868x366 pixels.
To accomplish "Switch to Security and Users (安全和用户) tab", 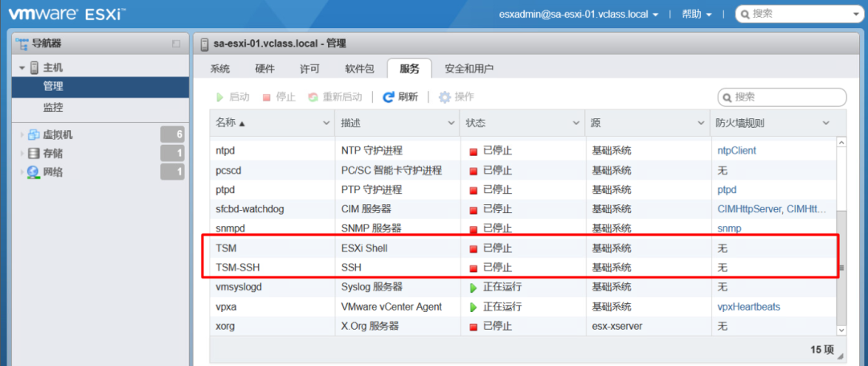I will 469,69.
